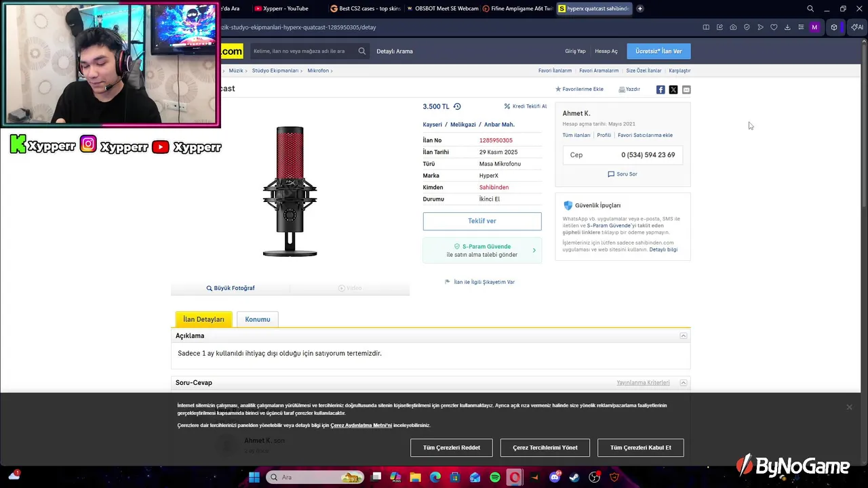Click İlan ile İlgili Şikayetim Var
This screenshot has width=868, height=488.
[480, 282]
